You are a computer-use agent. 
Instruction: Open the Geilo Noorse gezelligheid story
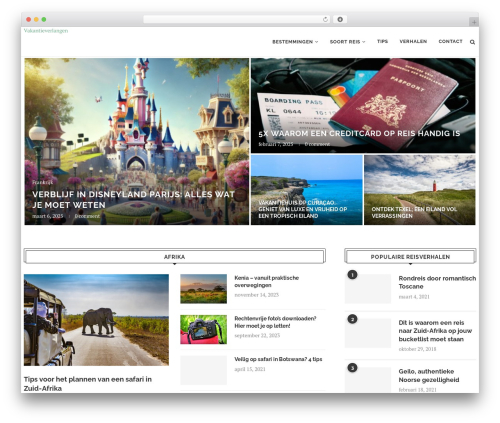(x=429, y=375)
